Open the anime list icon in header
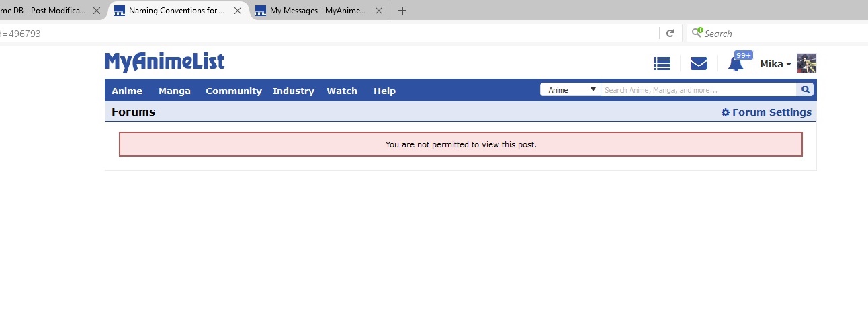 point(662,64)
